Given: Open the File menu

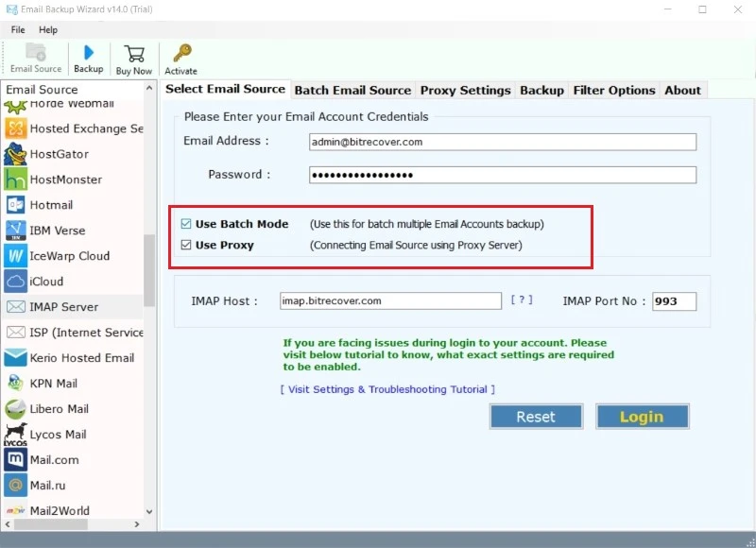Looking at the screenshot, I should [x=18, y=30].
